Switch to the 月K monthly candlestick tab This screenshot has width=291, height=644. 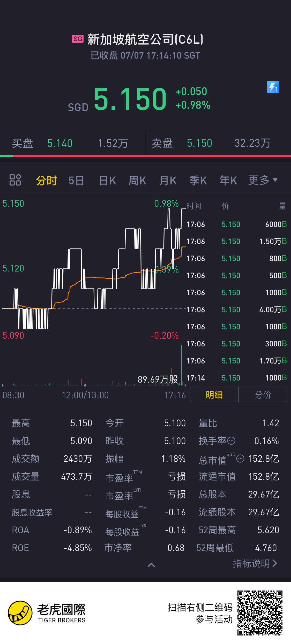tap(168, 180)
